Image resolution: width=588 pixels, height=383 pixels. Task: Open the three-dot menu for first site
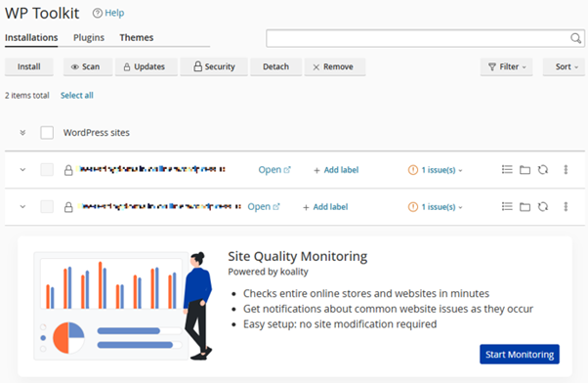pos(566,170)
